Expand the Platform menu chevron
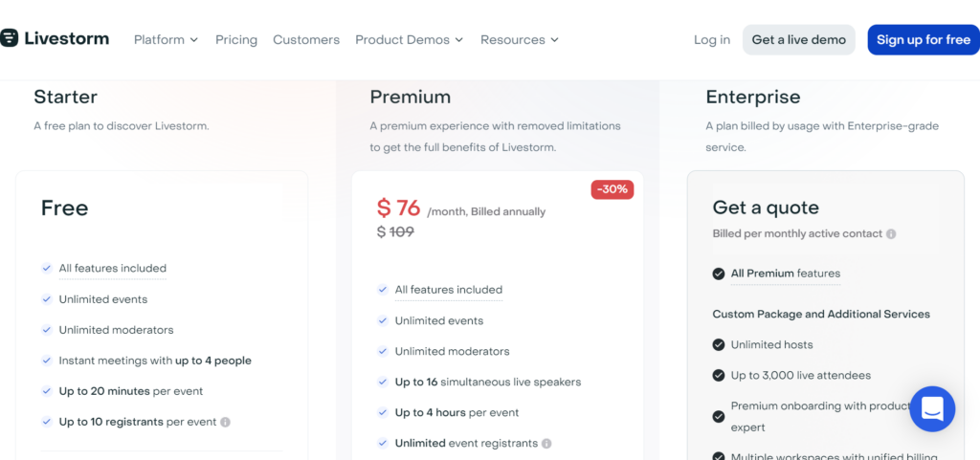Image resolution: width=980 pixels, height=460 pixels. [193, 40]
